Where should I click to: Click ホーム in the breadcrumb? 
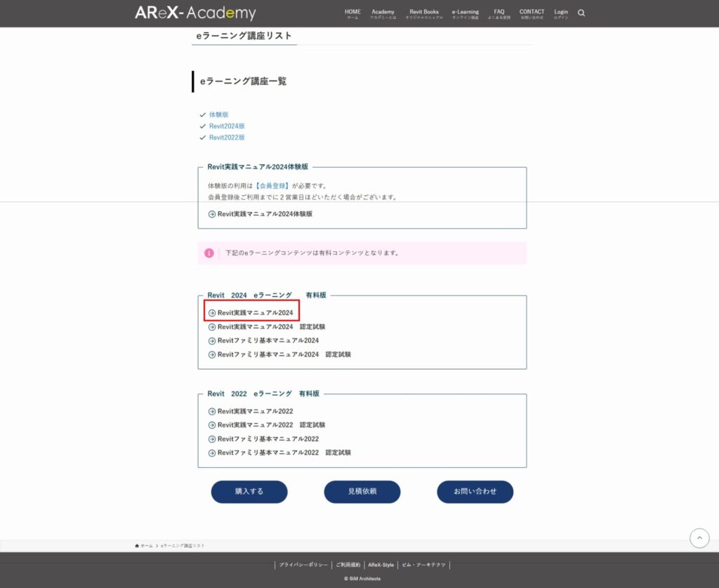[147, 546]
